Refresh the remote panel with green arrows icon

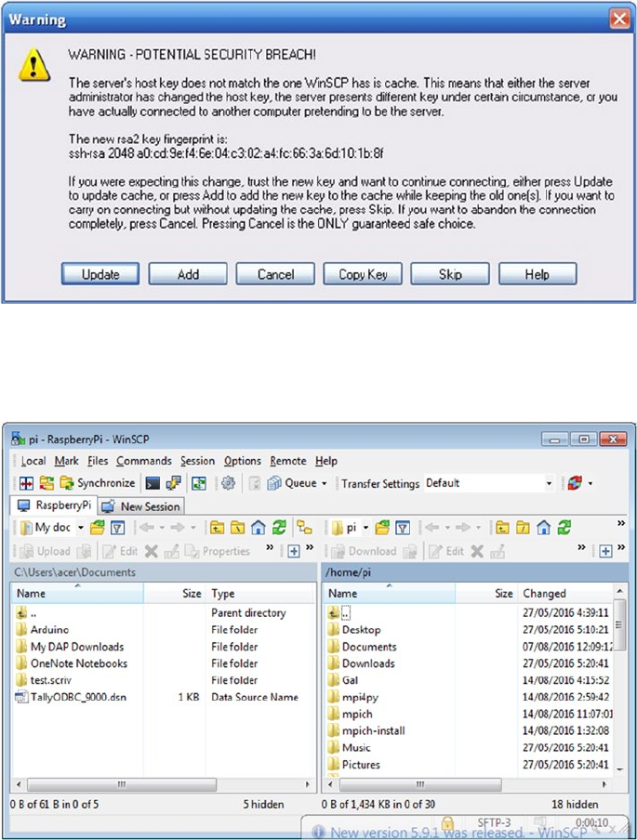point(564,528)
